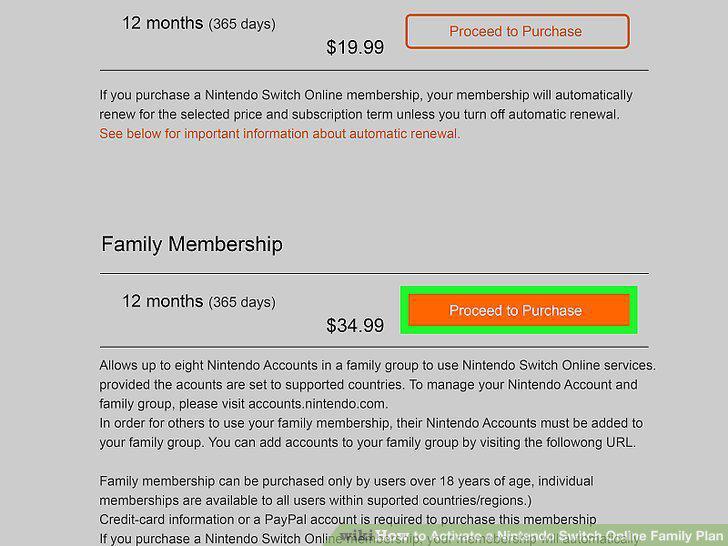728x546 pixels.
Task: Click the orange Family Membership Proceed to Purchase button
Action: 519,310
